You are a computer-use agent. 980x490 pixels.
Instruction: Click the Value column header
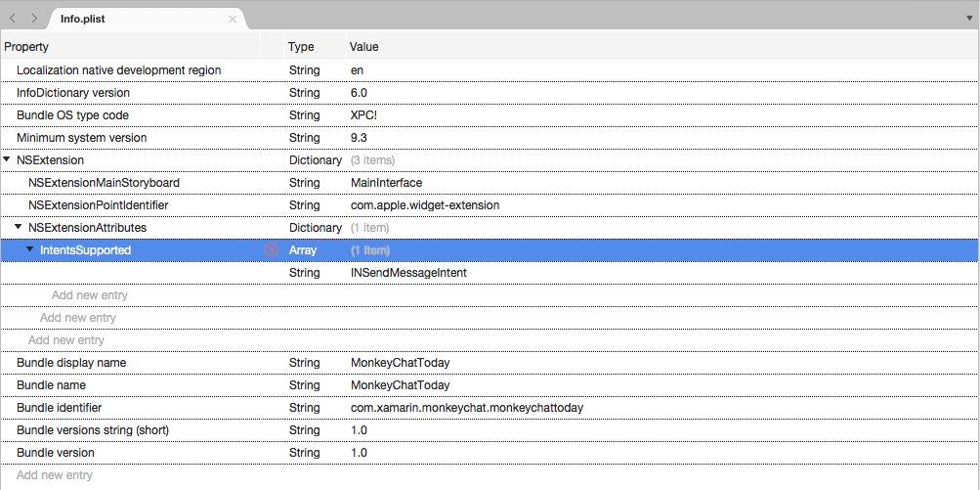tap(363, 47)
